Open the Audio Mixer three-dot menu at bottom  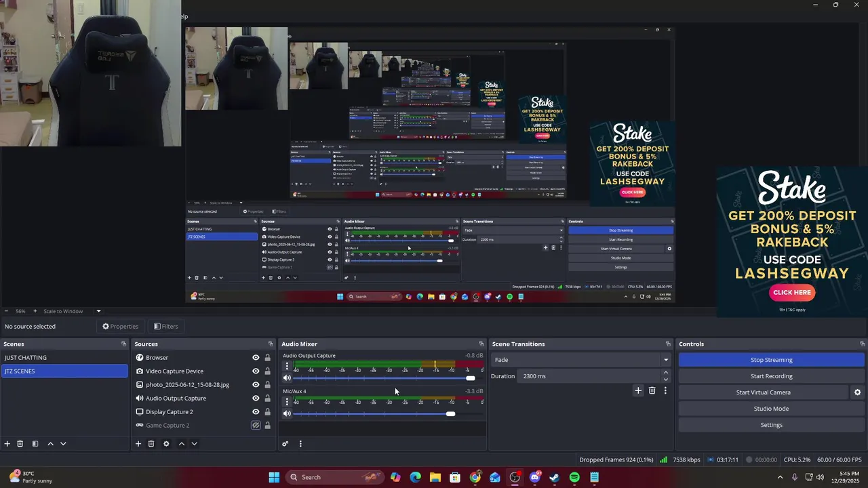(x=300, y=444)
